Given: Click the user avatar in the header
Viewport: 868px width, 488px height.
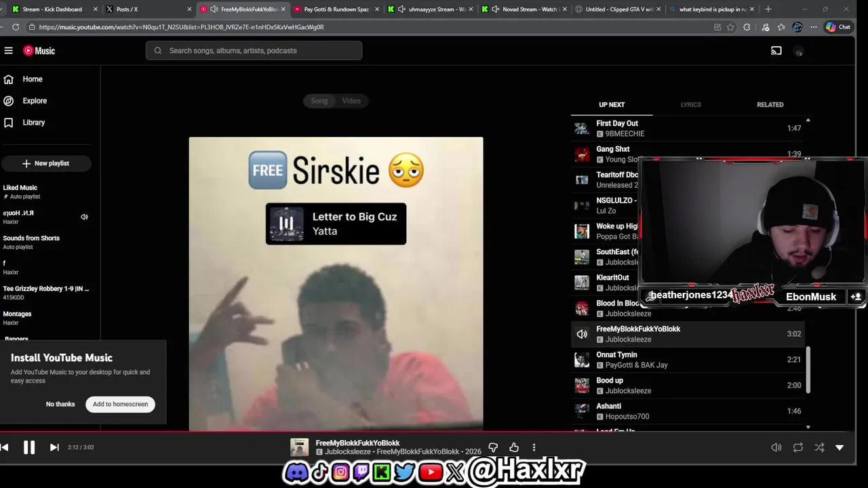Looking at the screenshot, I should (x=799, y=52).
